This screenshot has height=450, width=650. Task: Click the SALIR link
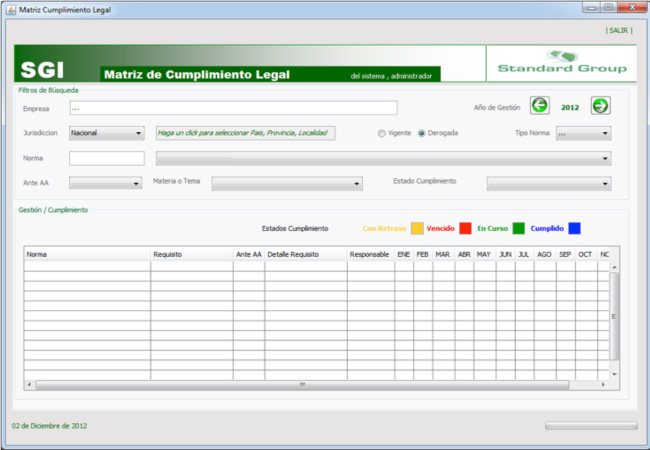tap(619, 31)
